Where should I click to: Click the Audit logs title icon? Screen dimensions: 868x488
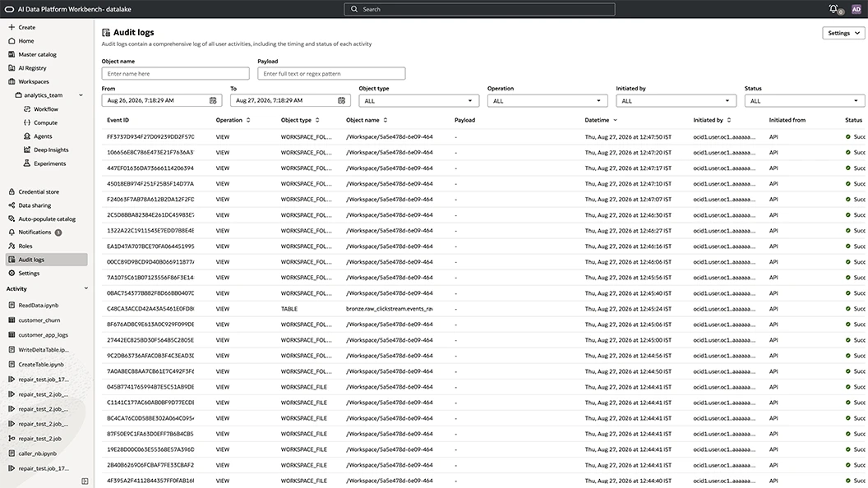106,33
